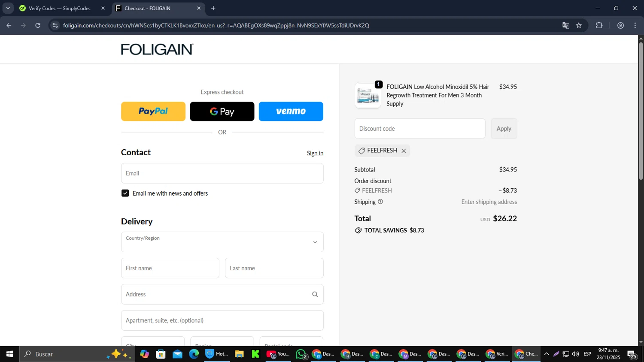This screenshot has width=644, height=362.
Task: Open the Sign in link
Action: 315,153
